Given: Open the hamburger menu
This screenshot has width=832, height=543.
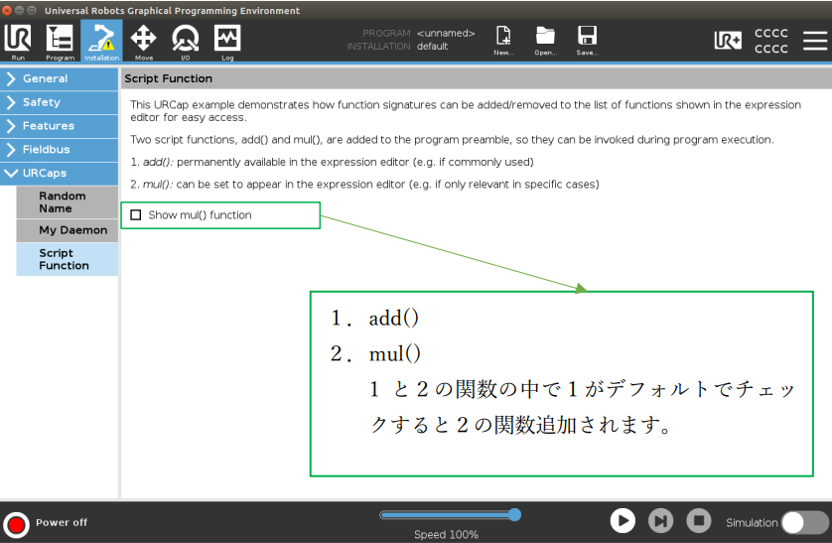Looking at the screenshot, I should (x=815, y=41).
